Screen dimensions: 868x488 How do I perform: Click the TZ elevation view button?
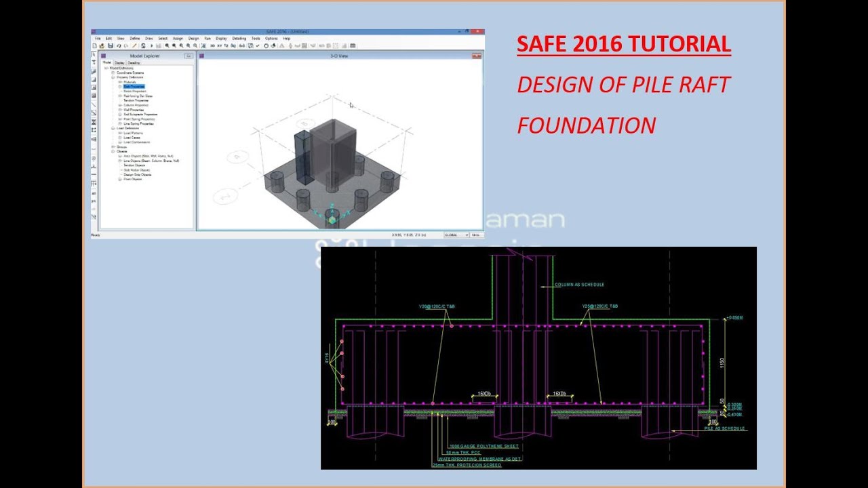pos(226,45)
